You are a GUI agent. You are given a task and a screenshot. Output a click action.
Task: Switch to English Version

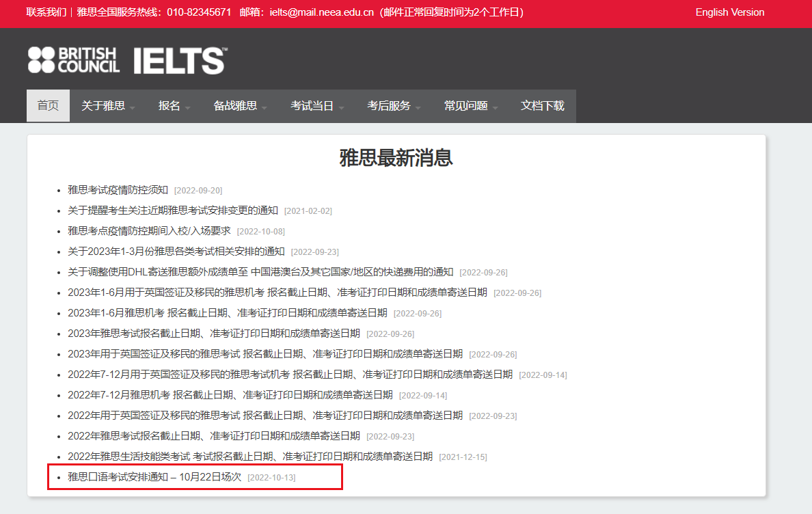[730, 12]
